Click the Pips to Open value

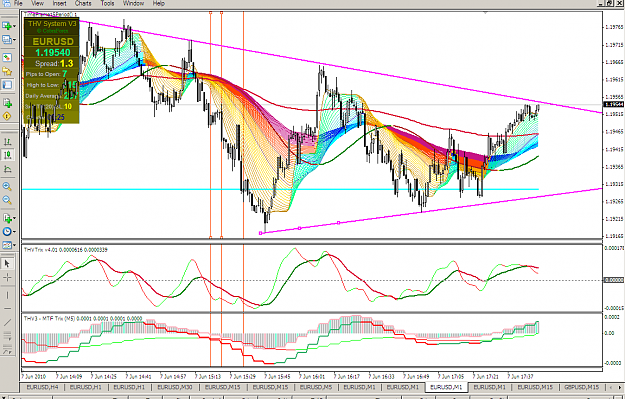pyautogui.click(x=65, y=74)
